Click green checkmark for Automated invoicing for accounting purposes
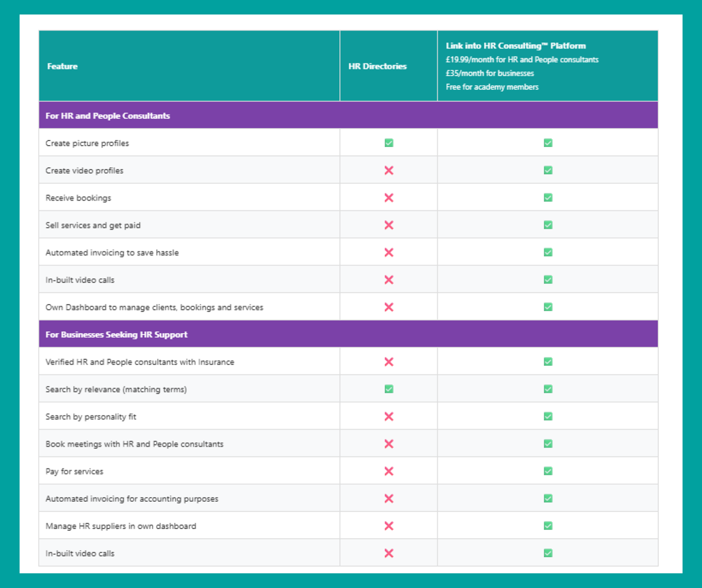Screen dimensions: 702x588 548,498
